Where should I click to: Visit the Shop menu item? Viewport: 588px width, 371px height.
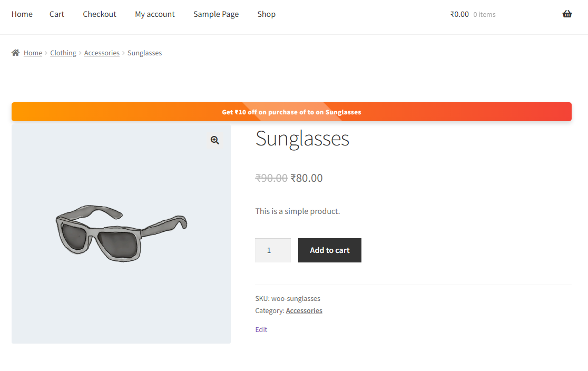pos(267,14)
